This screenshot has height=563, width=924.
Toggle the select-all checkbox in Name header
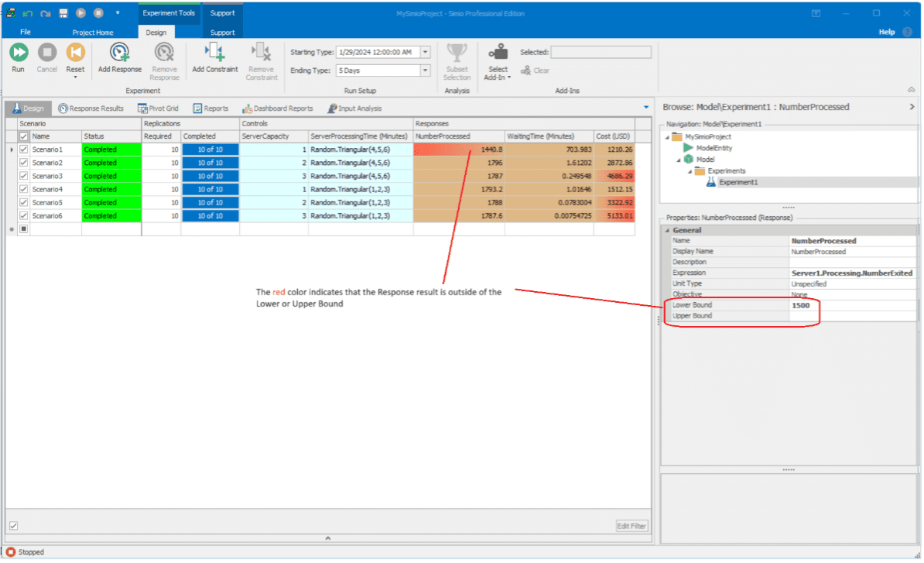(x=24, y=136)
